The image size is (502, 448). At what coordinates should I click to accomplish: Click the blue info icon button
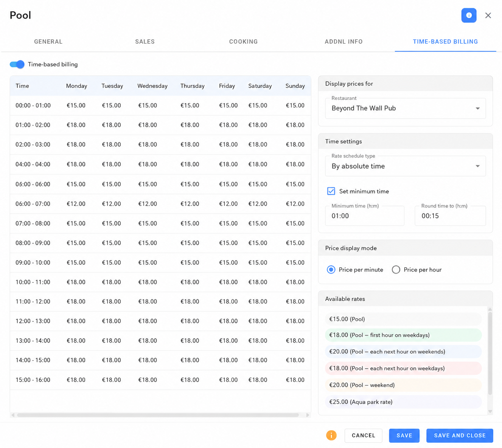(469, 16)
